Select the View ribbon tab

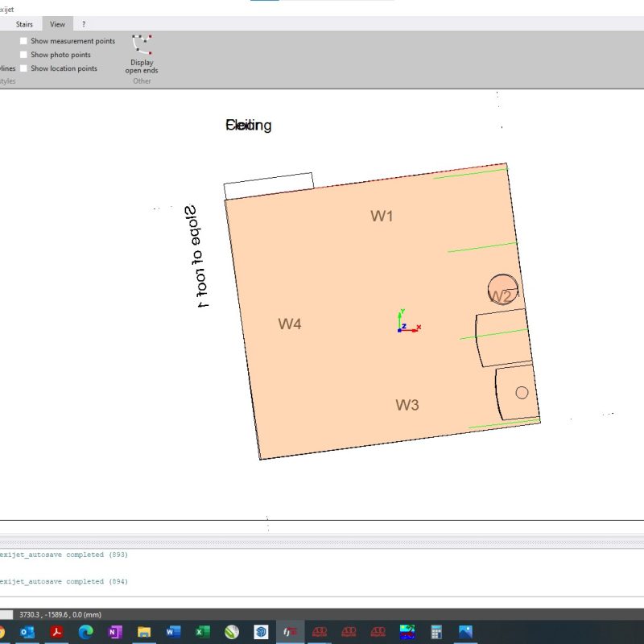point(57,24)
